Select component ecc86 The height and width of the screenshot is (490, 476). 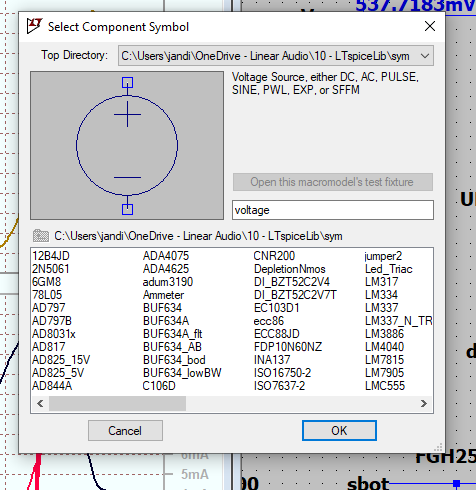[x=269, y=321]
